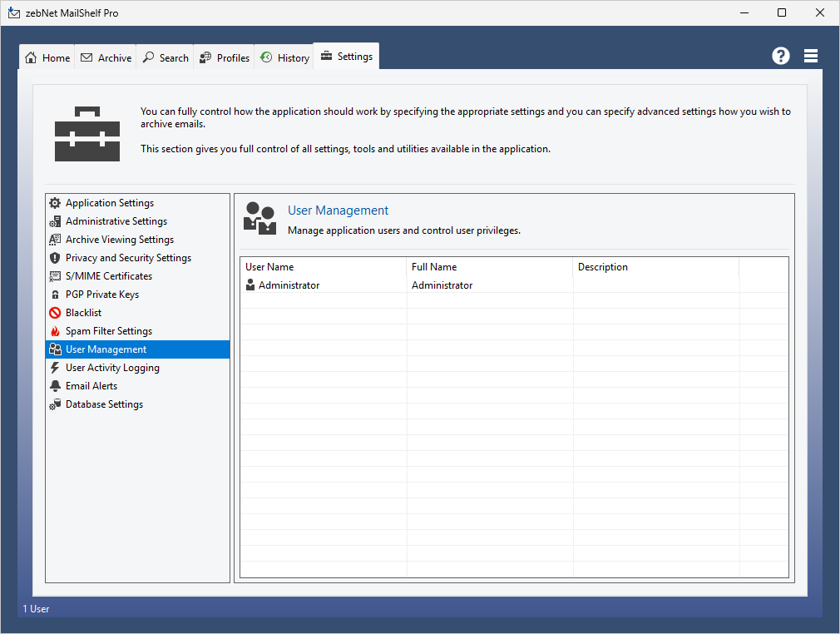Switch to the History tab
This screenshot has height=634, width=840.
[x=284, y=58]
